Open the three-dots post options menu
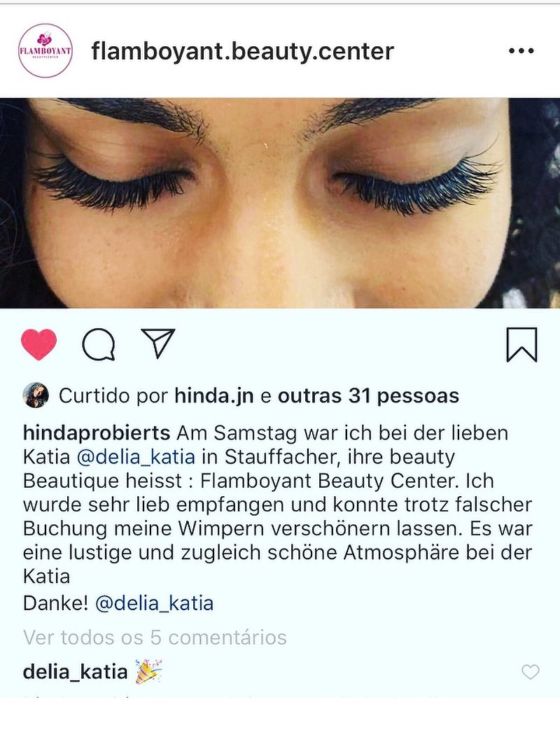 pos(521,50)
